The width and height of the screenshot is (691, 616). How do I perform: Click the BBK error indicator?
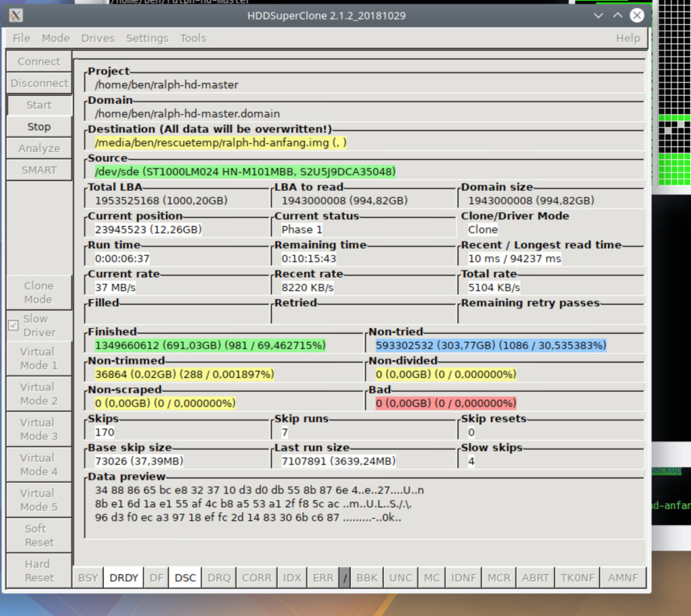pyautogui.click(x=366, y=578)
